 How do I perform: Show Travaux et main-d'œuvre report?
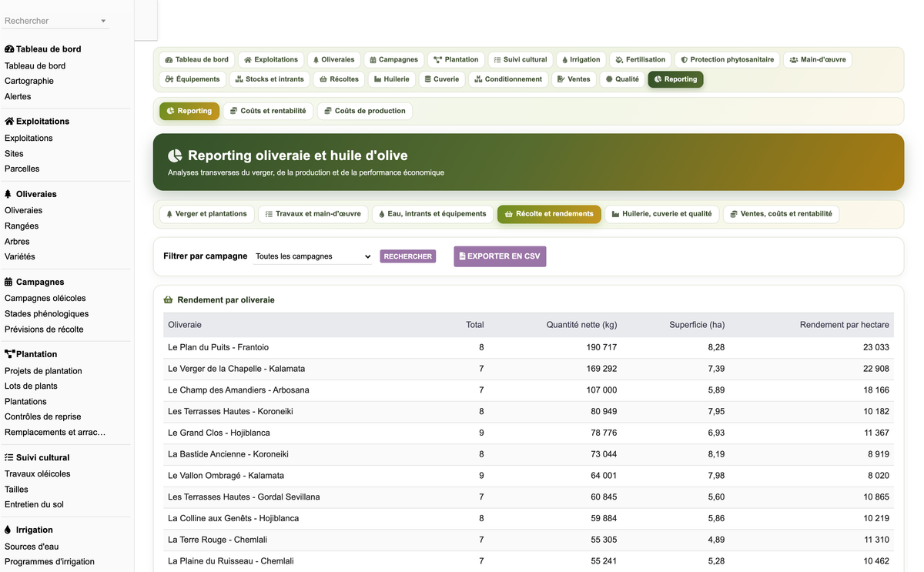(x=313, y=213)
